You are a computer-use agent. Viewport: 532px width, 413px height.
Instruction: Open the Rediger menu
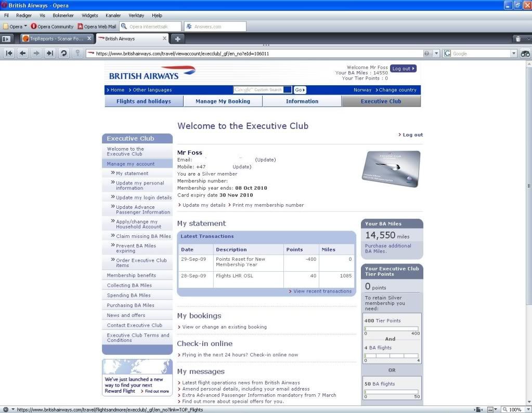(x=24, y=15)
